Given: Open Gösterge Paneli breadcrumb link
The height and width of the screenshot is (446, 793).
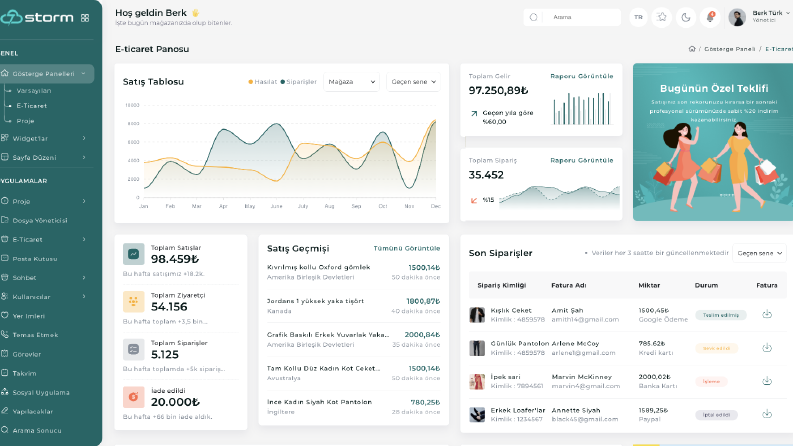Looking at the screenshot, I should (x=729, y=49).
